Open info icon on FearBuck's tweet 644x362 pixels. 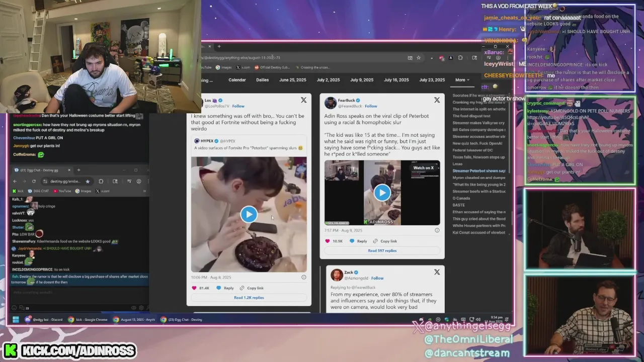(437, 230)
